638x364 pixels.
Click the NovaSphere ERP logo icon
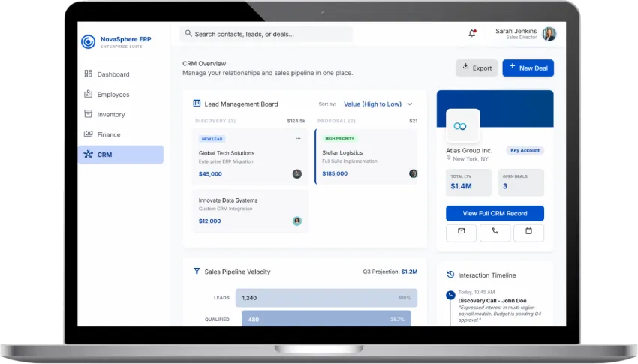[88, 41]
